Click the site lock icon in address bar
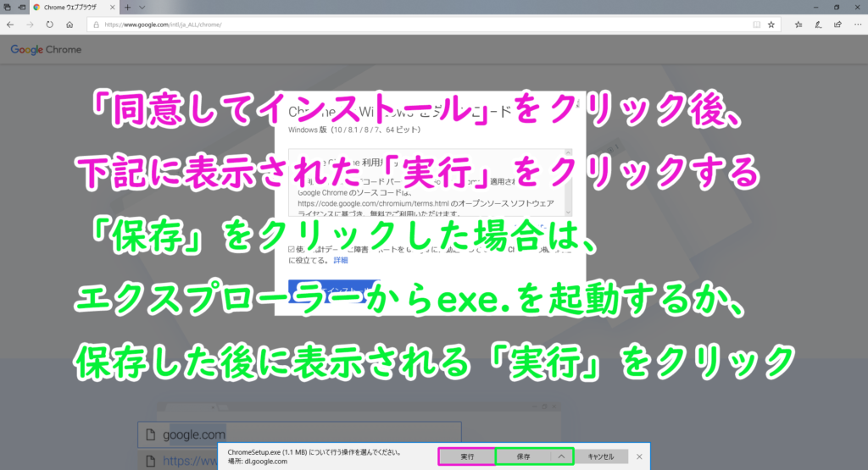 (x=96, y=25)
